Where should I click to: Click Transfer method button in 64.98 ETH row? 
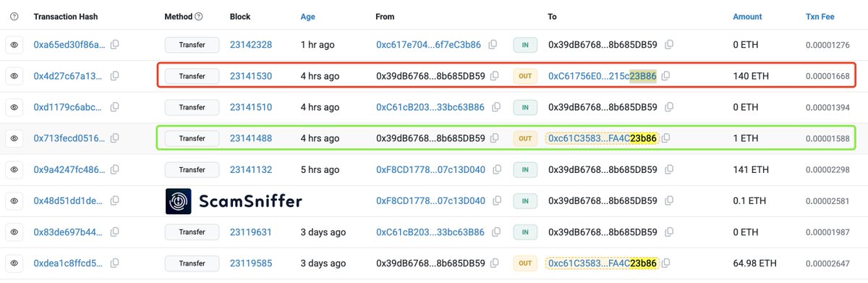pos(192,263)
